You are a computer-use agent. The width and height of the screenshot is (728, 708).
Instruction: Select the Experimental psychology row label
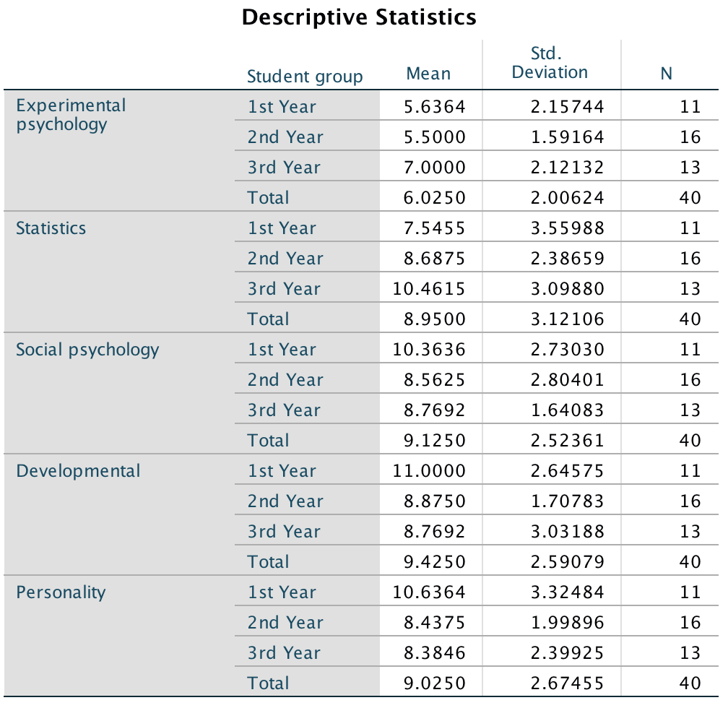pyautogui.click(x=71, y=115)
